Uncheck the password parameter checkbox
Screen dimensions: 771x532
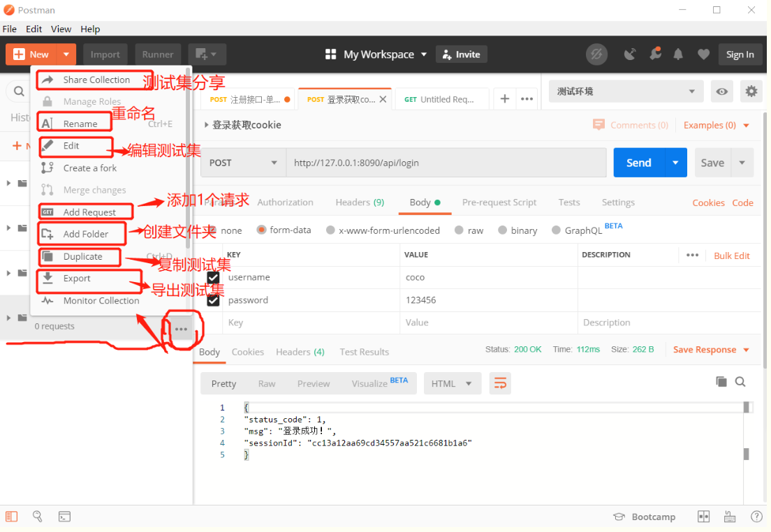tap(213, 300)
